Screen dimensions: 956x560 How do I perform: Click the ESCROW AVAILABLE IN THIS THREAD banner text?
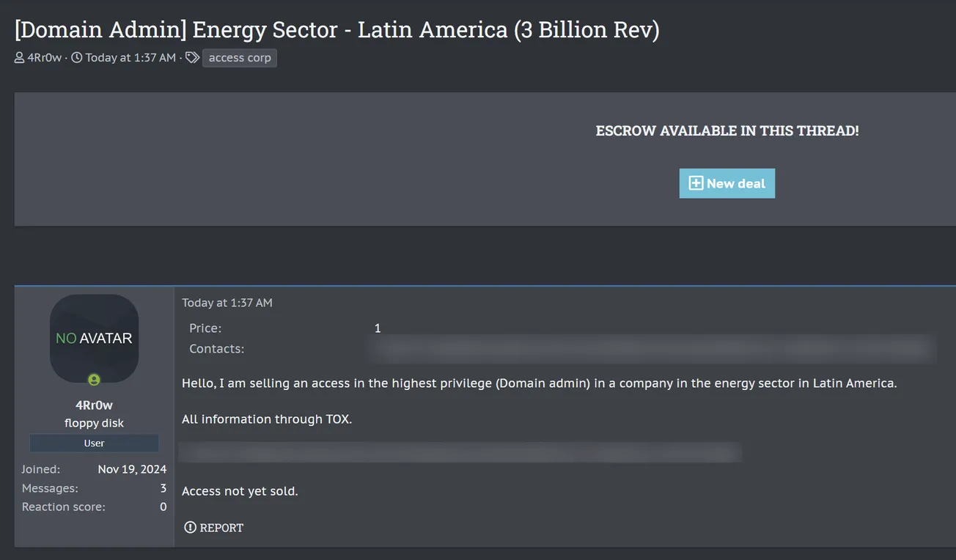pyautogui.click(x=727, y=131)
